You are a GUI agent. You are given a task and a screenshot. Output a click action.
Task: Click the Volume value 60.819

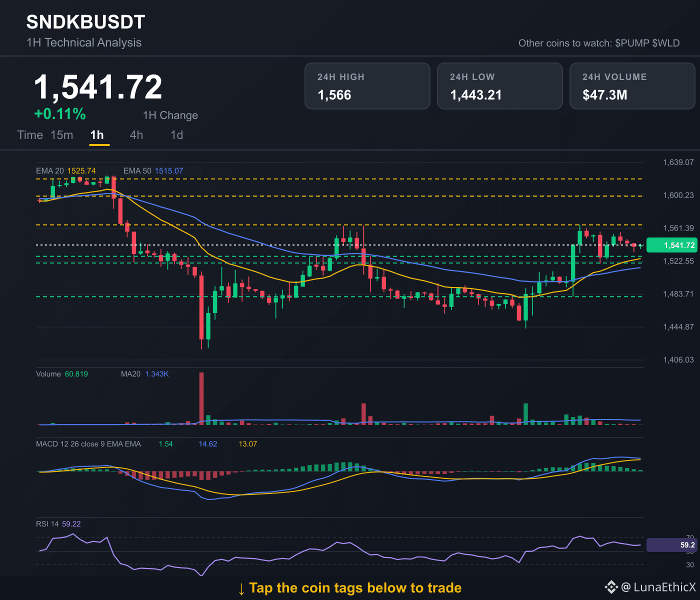coord(76,374)
